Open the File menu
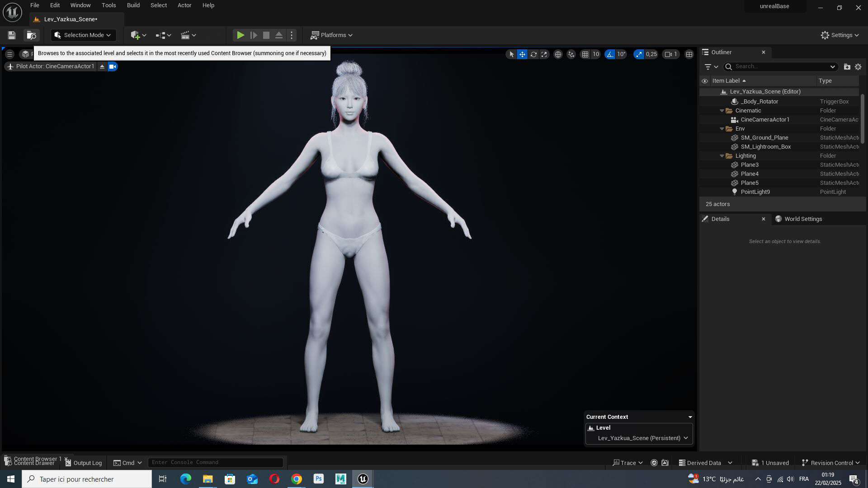Viewport: 868px width, 488px height. [x=35, y=5]
